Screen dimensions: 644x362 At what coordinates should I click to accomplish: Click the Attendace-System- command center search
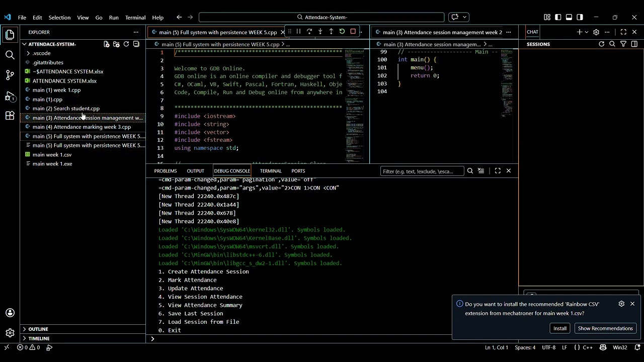pos(321,17)
